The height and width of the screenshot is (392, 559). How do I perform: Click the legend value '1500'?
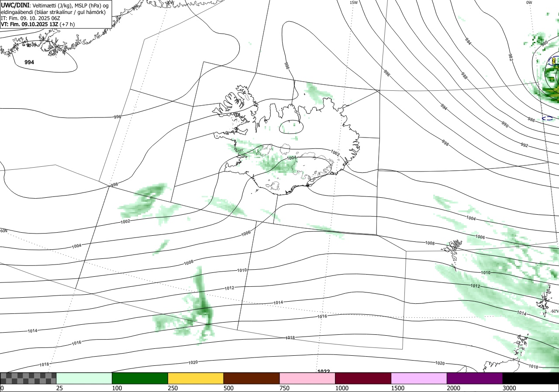(x=397, y=388)
